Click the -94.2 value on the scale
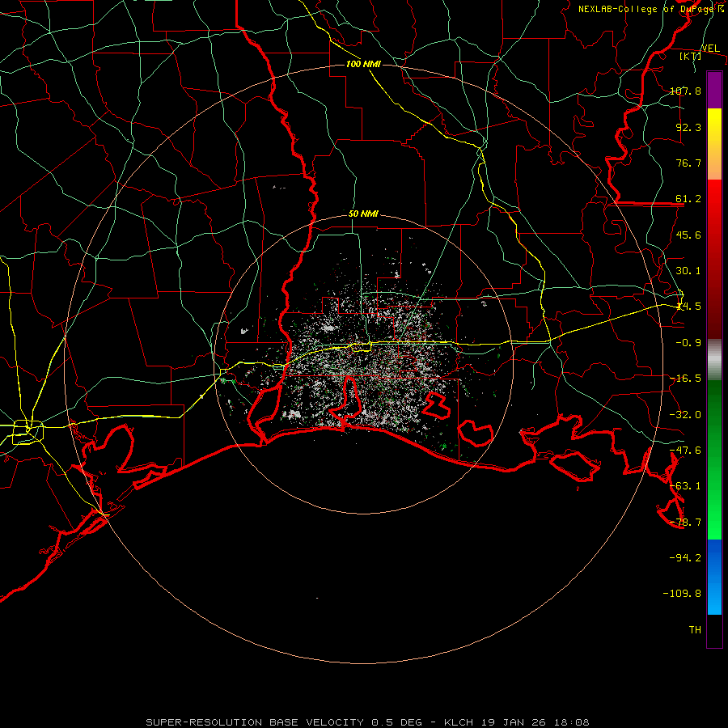This screenshot has width=728, height=728. pyautogui.click(x=686, y=557)
